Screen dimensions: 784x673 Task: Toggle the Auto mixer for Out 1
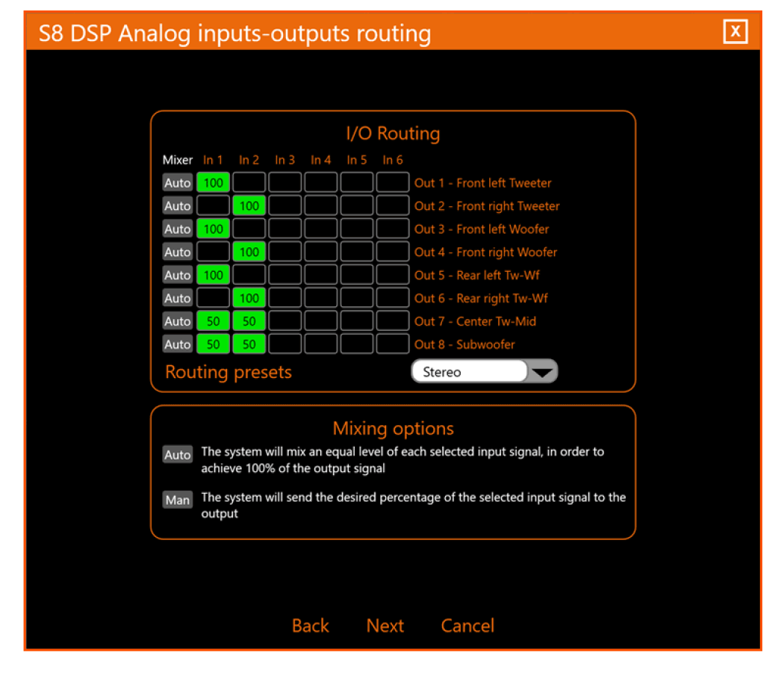point(177,182)
